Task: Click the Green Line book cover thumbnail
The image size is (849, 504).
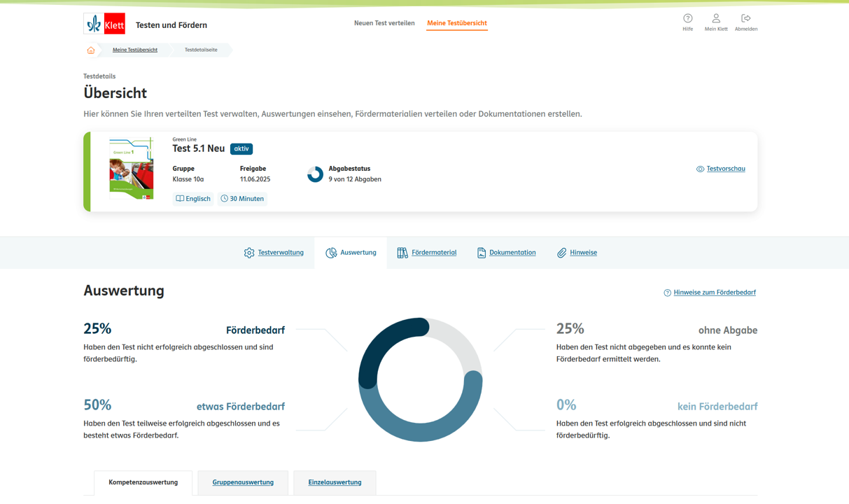Action: 132,169
